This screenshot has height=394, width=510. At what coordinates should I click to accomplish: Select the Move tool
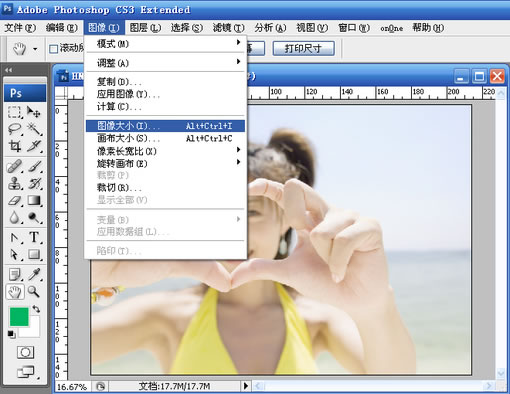click(34, 112)
